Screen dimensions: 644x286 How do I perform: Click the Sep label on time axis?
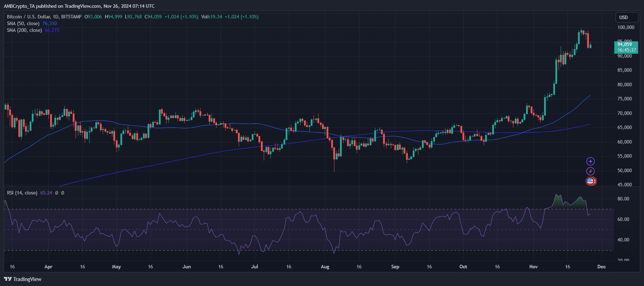point(395,267)
